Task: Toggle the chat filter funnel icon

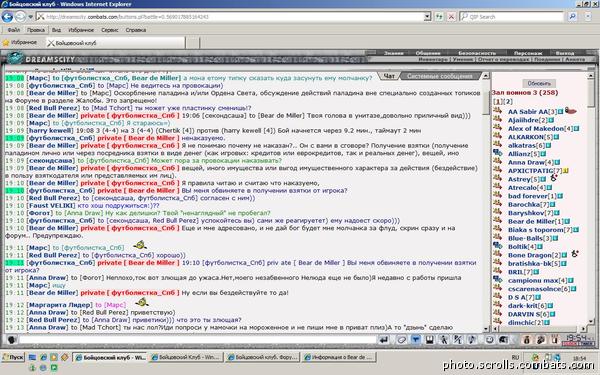Action: pyautogui.click(x=415, y=340)
